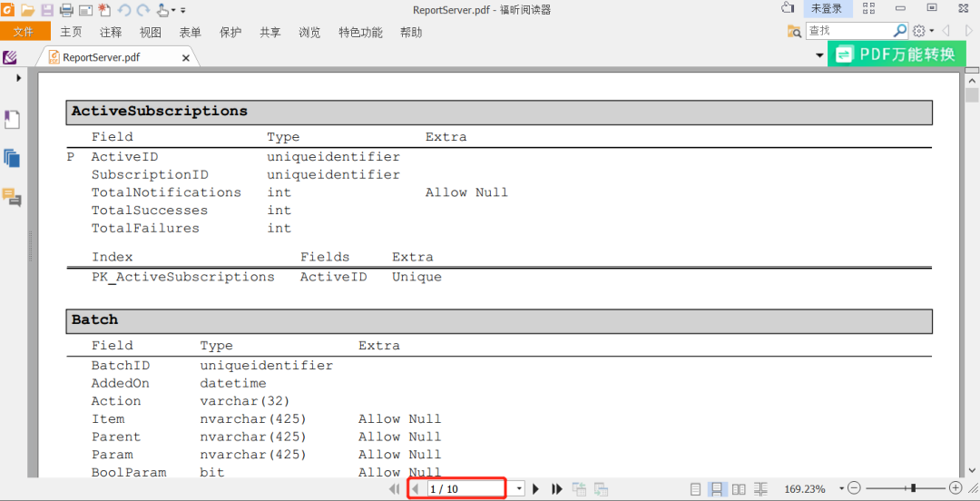Switch to the 保护 ribbon tab
Image resolution: width=980 pixels, height=501 pixels.
230,33
